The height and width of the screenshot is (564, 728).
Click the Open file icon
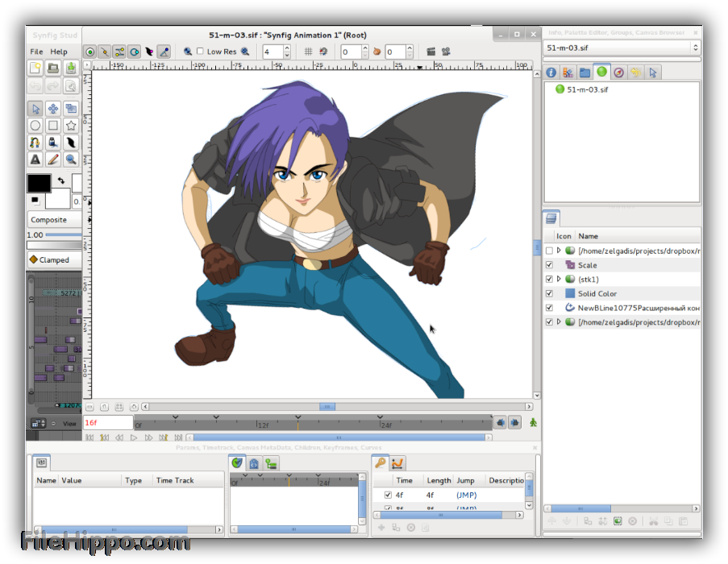point(53,68)
